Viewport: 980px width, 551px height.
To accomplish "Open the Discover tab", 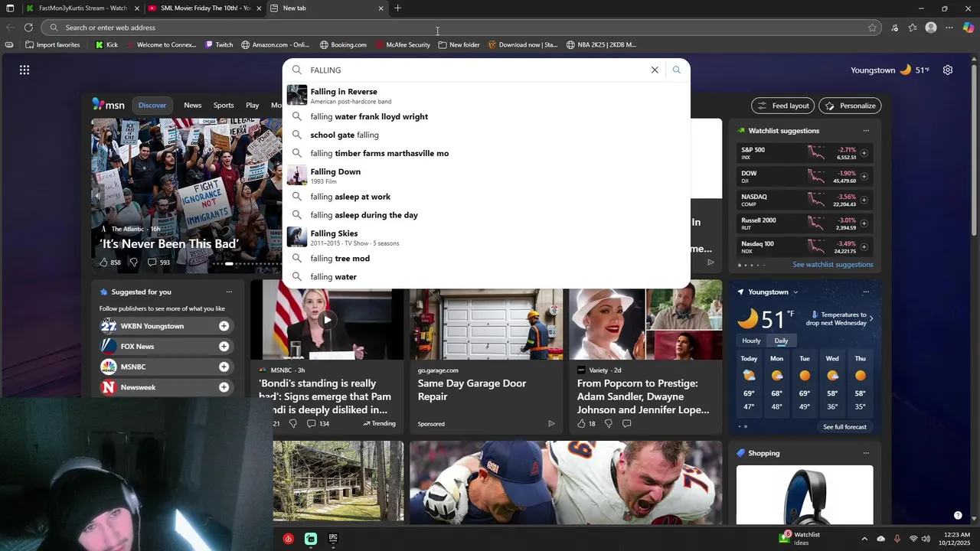I will pos(152,106).
